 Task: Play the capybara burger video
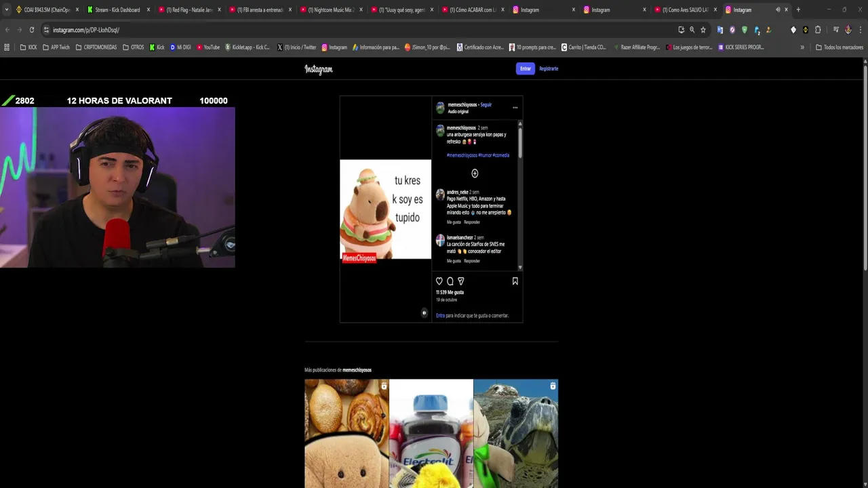coord(385,209)
